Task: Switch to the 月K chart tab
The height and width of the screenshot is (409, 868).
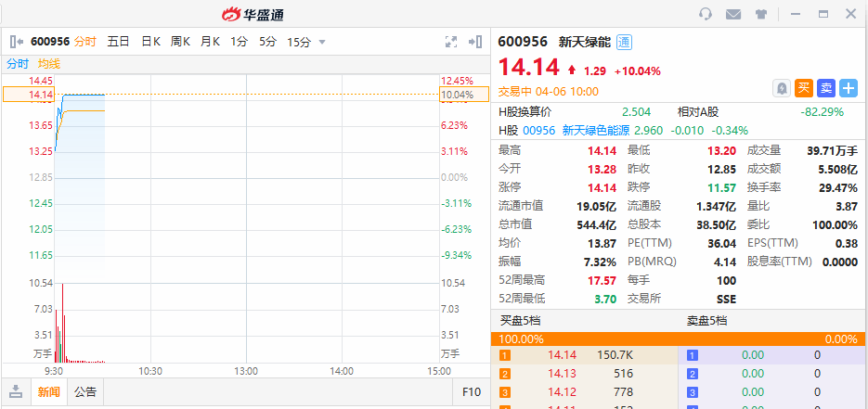Action: point(211,42)
